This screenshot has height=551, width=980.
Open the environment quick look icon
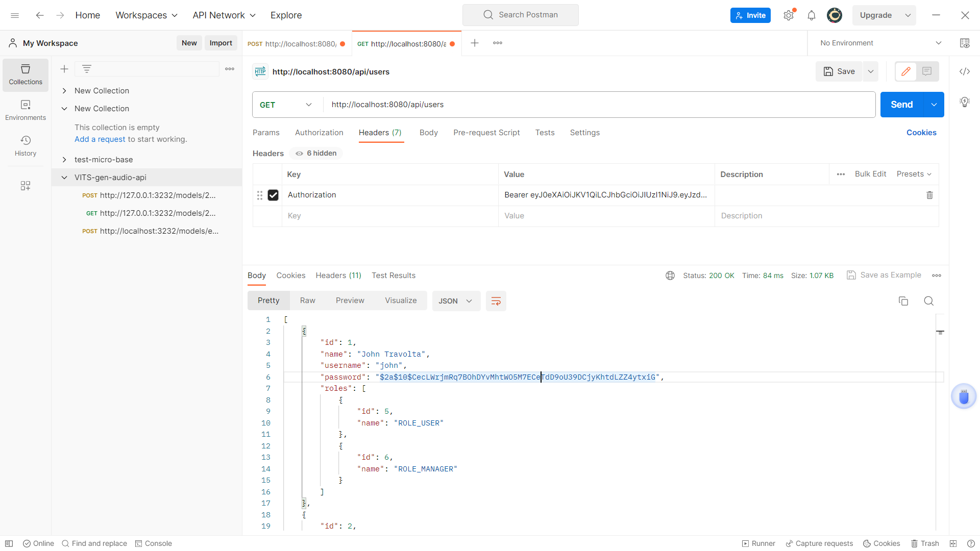(964, 43)
